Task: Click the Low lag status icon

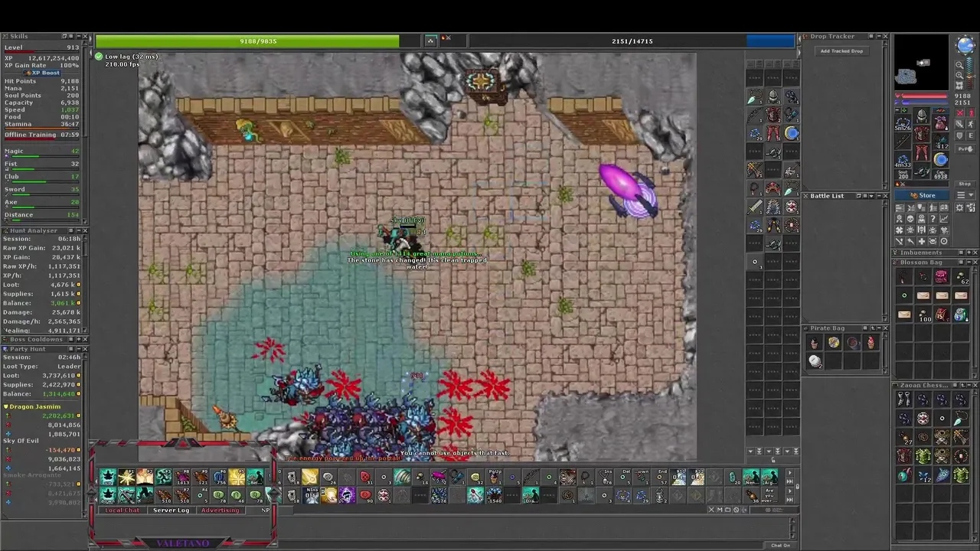Action: [x=99, y=57]
